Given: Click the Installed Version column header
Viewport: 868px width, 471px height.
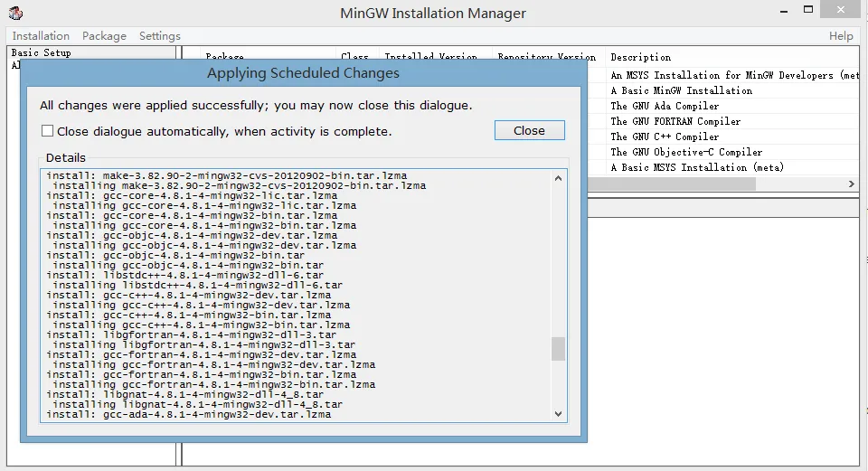Looking at the screenshot, I should point(430,57).
